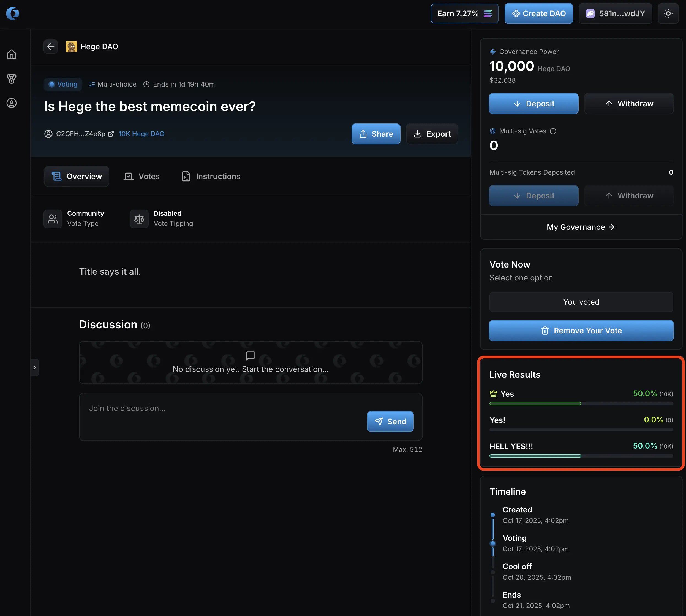Click the HELL YES!!! result progress bar

click(581, 456)
